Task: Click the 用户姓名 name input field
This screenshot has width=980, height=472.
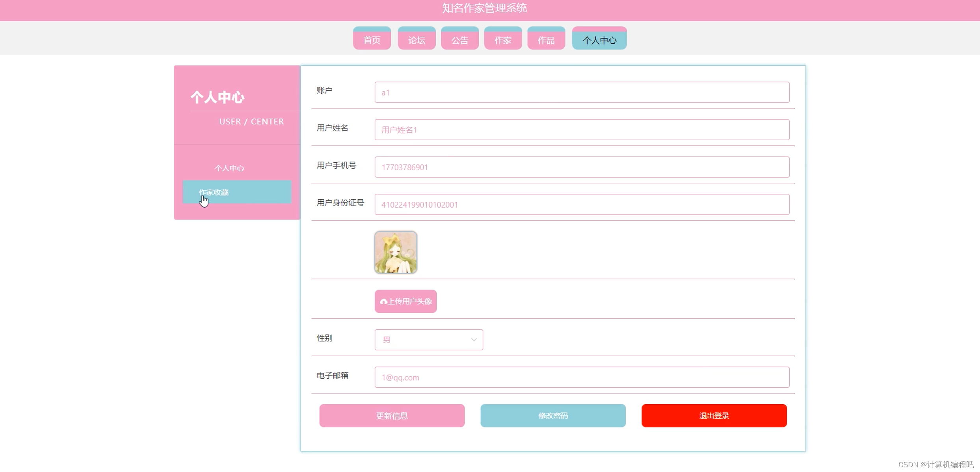Action: (x=582, y=130)
